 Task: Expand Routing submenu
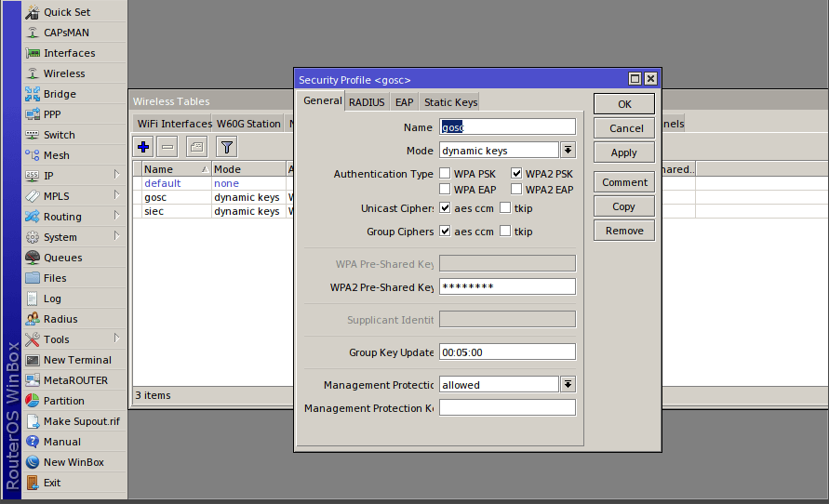[x=117, y=216]
